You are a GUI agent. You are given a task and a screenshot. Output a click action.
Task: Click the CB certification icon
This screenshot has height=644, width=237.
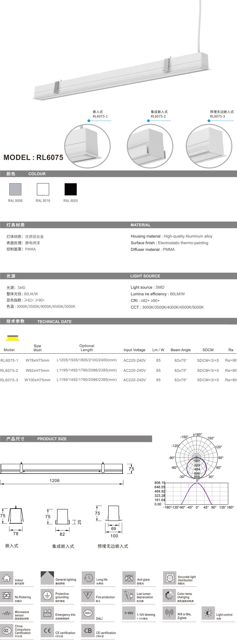(x=88, y=631)
